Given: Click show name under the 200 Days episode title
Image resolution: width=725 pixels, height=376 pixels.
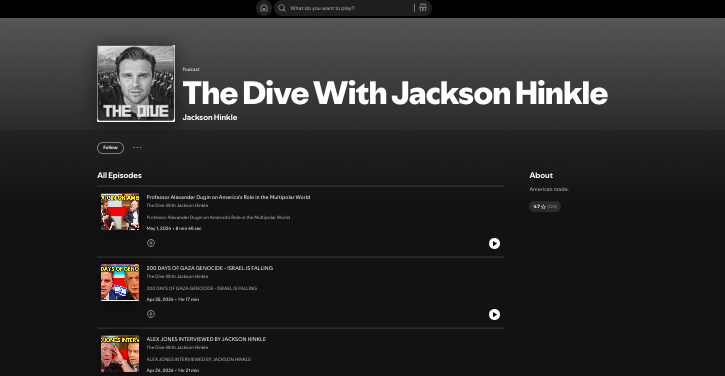Looking at the screenshot, I should (177, 277).
